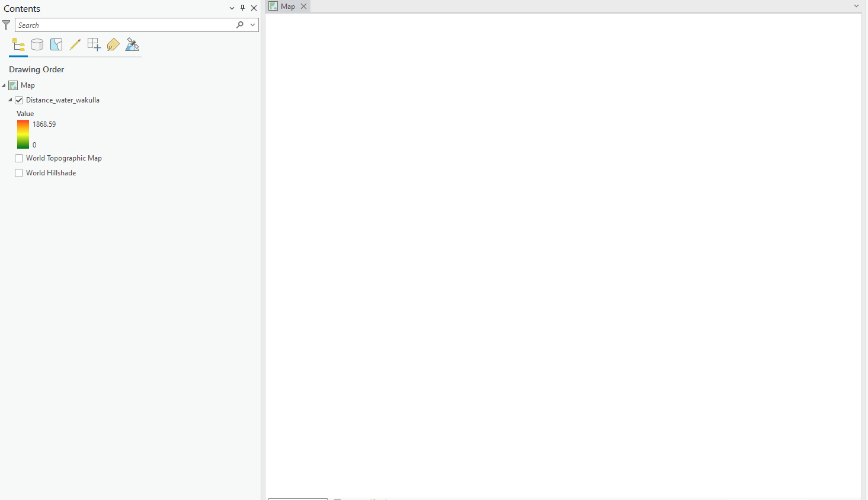The image size is (868, 500).
Task: Click the magnifier to run search
Action: (x=239, y=25)
